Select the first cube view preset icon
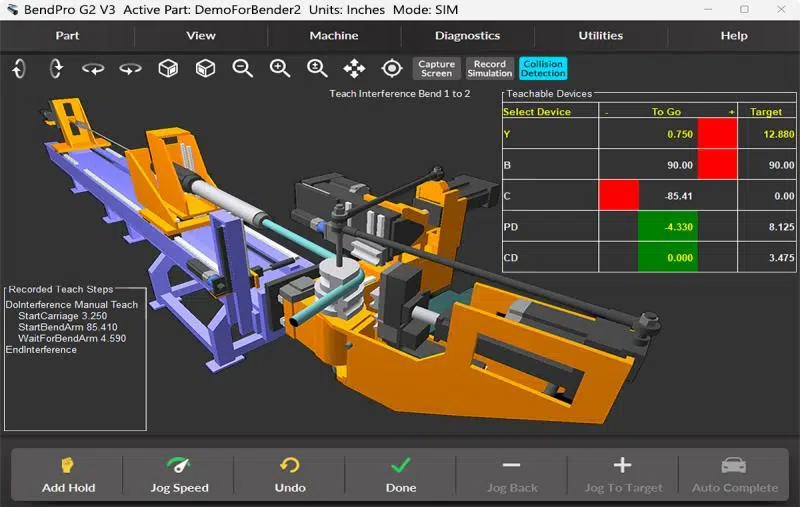800x507 pixels. (168, 68)
